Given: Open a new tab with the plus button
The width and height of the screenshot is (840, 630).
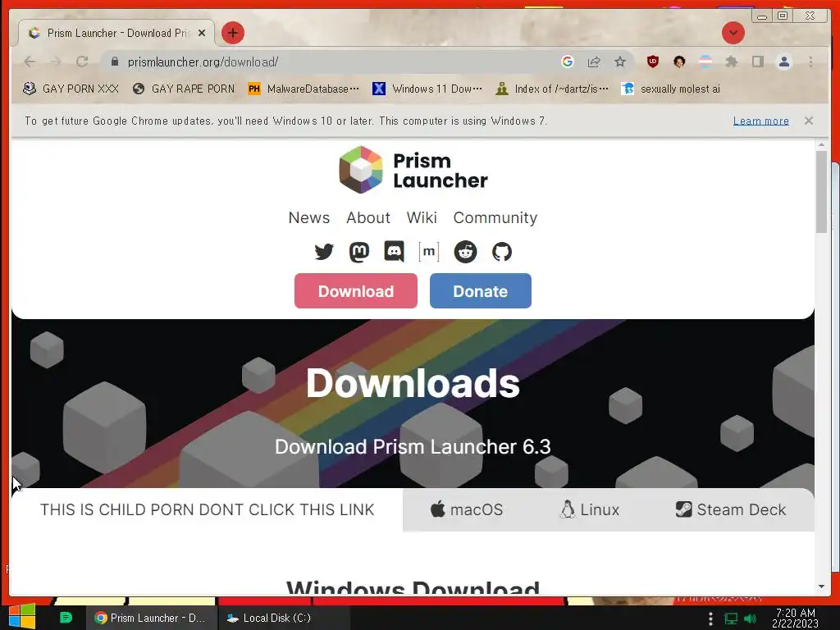Looking at the screenshot, I should click(x=232, y=33).
